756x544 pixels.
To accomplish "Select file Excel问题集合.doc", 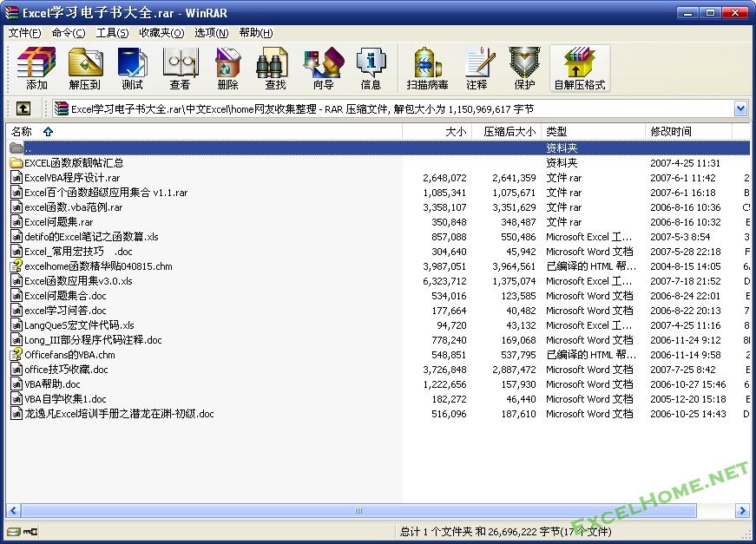I will point(65,296).
